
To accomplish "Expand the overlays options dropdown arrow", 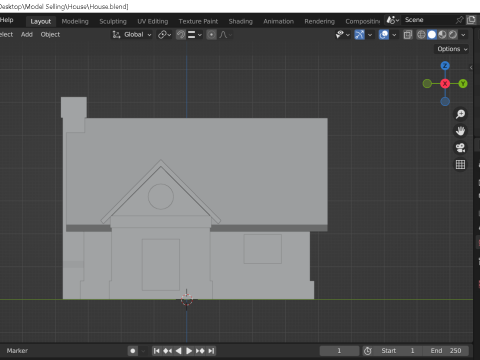I will click(394, 35).
